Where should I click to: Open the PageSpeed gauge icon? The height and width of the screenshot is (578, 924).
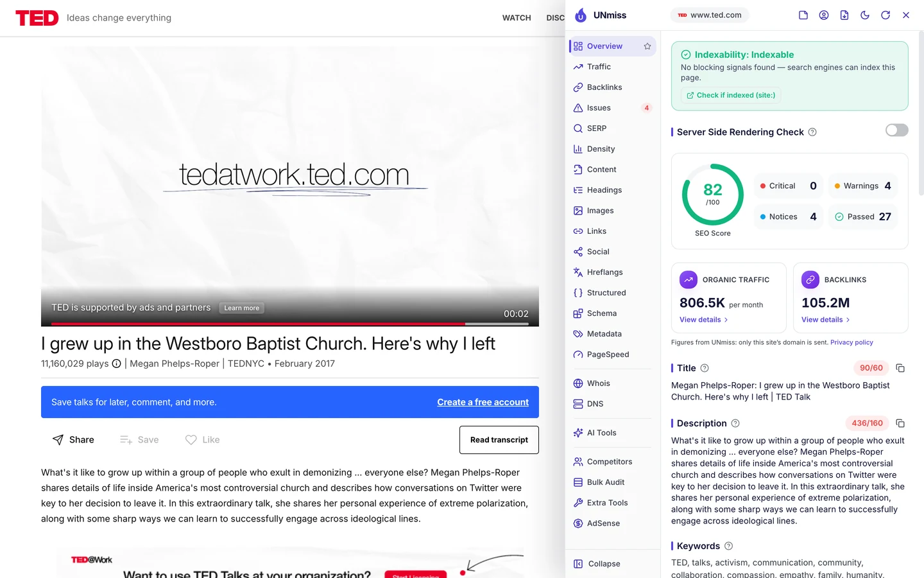coord(578,355)
